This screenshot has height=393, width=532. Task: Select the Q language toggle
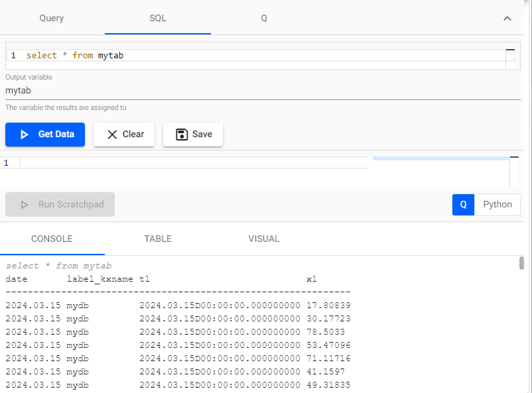click(x=464, y=205)
